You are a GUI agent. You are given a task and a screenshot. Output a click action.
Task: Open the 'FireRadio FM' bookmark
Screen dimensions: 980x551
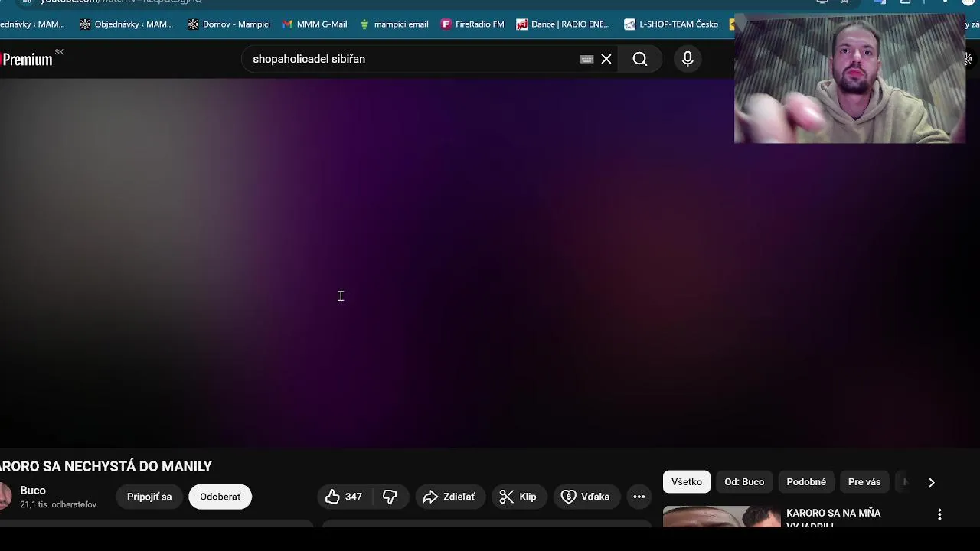pos(473,24)
